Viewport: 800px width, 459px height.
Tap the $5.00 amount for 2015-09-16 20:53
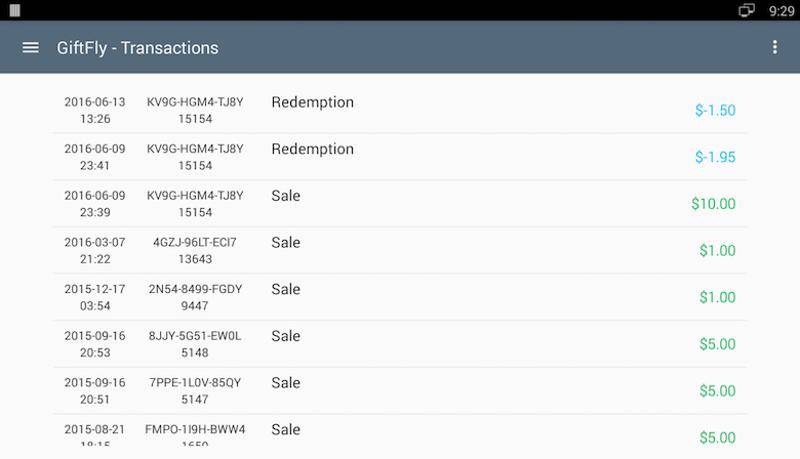(x=717, y=344)
